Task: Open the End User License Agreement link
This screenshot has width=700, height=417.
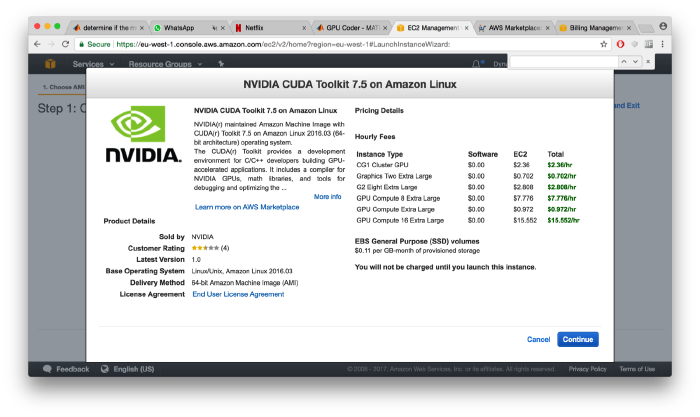Action: 238,294
